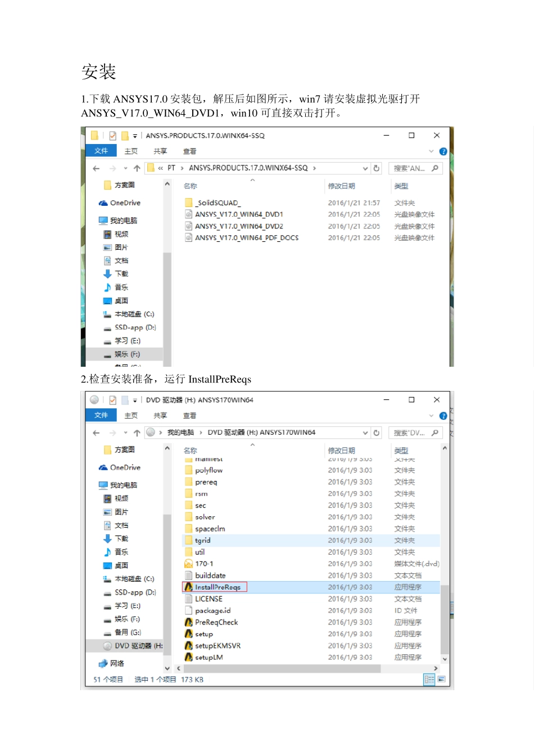Select 170-1 dvd media file

tap(199, 564)
